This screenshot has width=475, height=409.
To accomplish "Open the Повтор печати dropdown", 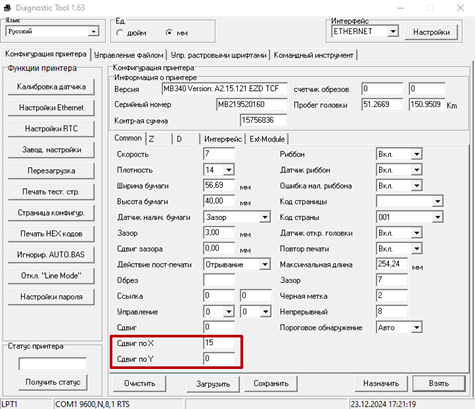I will pos(417,249).
